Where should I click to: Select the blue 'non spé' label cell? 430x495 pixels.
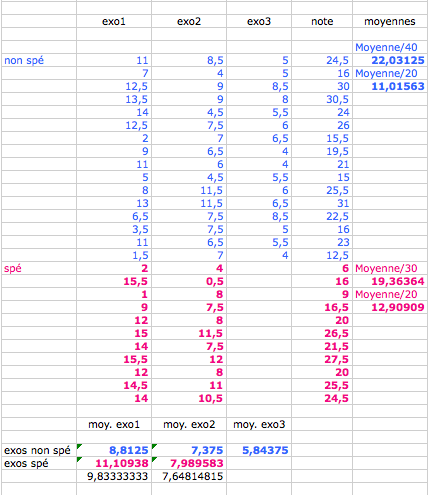39,60
